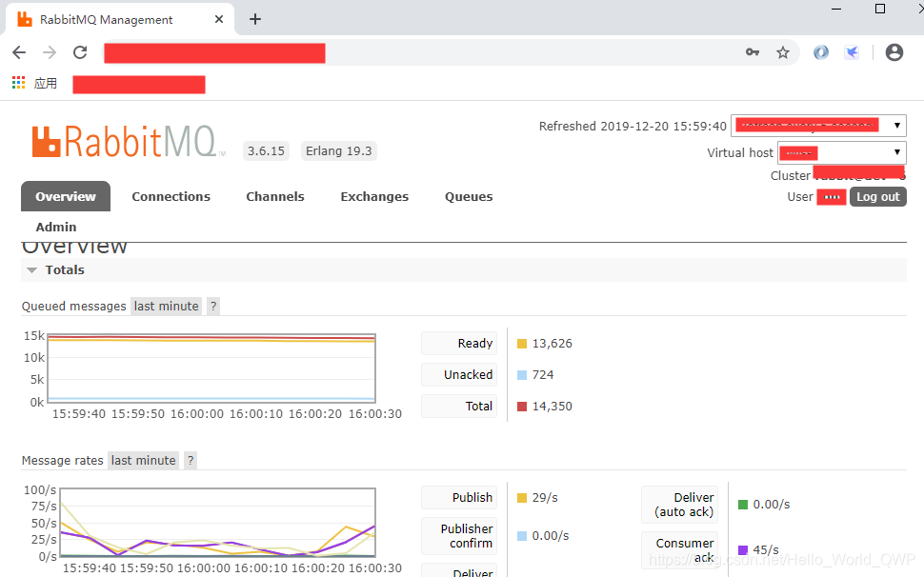Viewport: 924px width, 577px height.
Task: Bookmark this page with star icon
Action: click(783, 52)
